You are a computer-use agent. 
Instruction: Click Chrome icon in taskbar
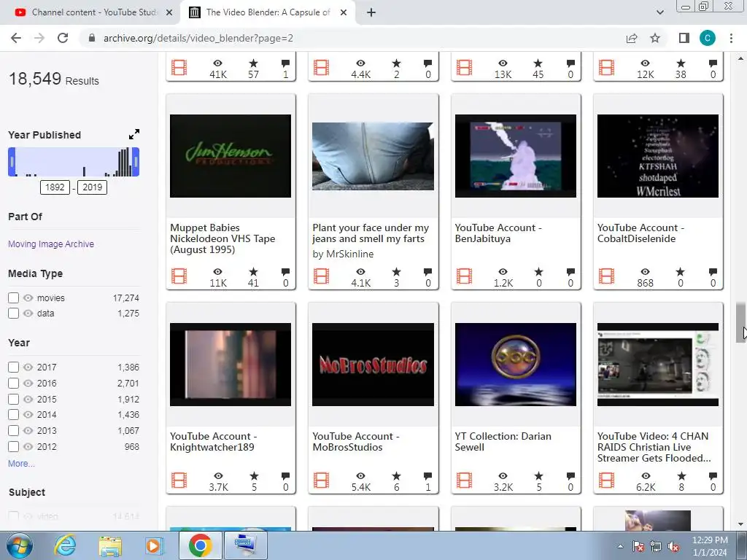[200, 545]
